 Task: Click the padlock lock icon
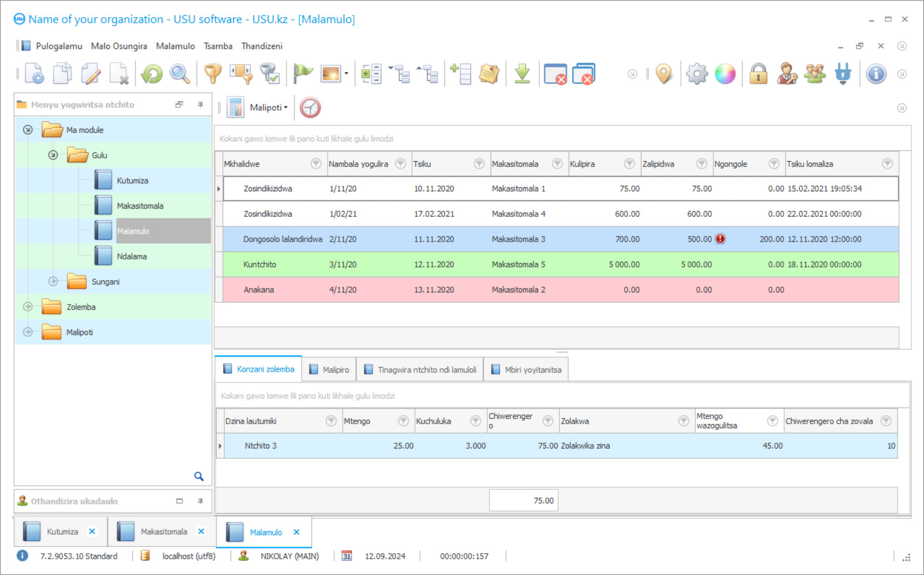click(x=758, y=74)
